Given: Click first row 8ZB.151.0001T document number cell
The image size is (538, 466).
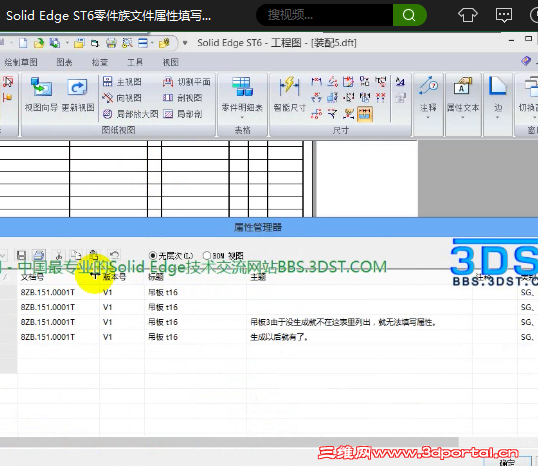Looking at the screenshot, I should [58, 292].
